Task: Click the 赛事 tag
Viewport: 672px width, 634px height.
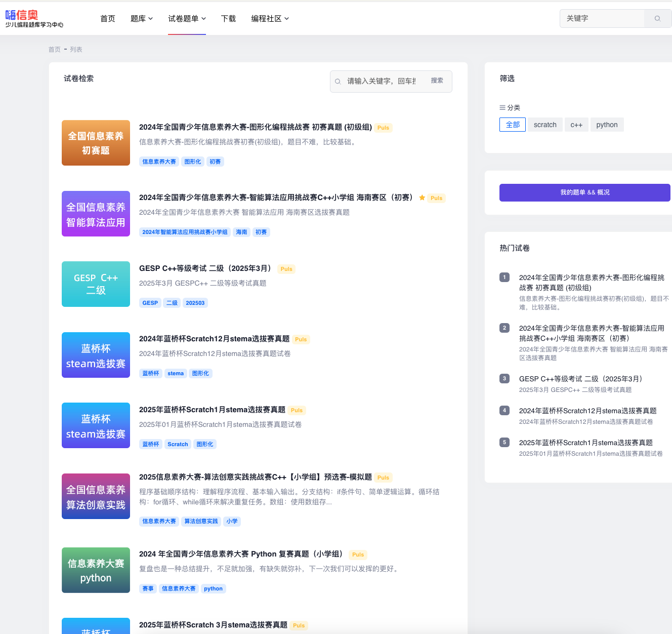Action: pyautogui.click(x=148, y=588)
